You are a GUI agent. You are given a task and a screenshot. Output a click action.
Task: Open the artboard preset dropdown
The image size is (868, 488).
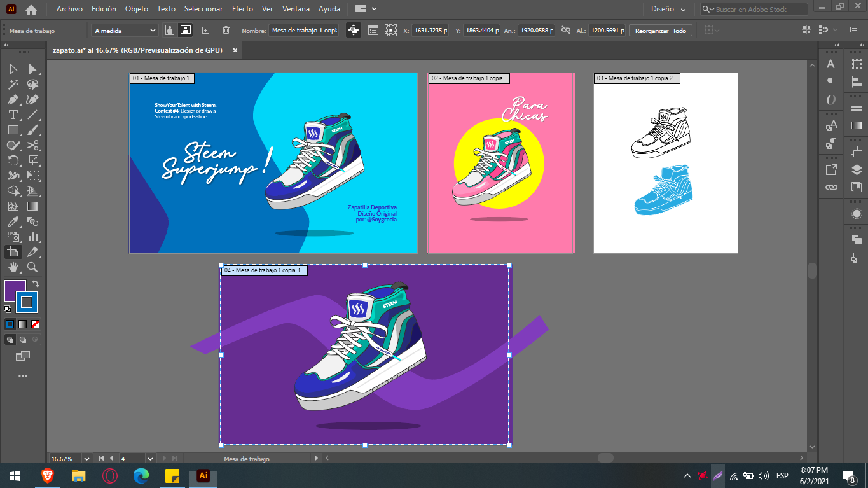click(125, 30)
